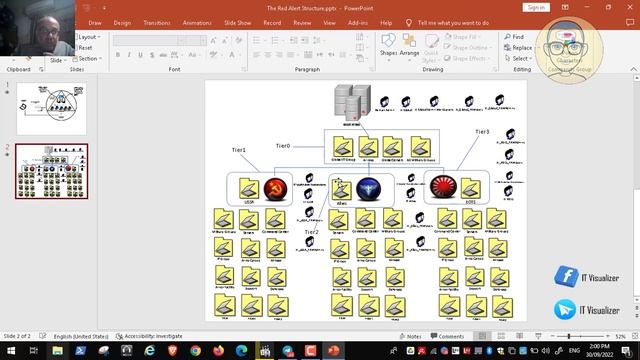
Task: Click the Sign in button
Action: (x=536, y=7)
